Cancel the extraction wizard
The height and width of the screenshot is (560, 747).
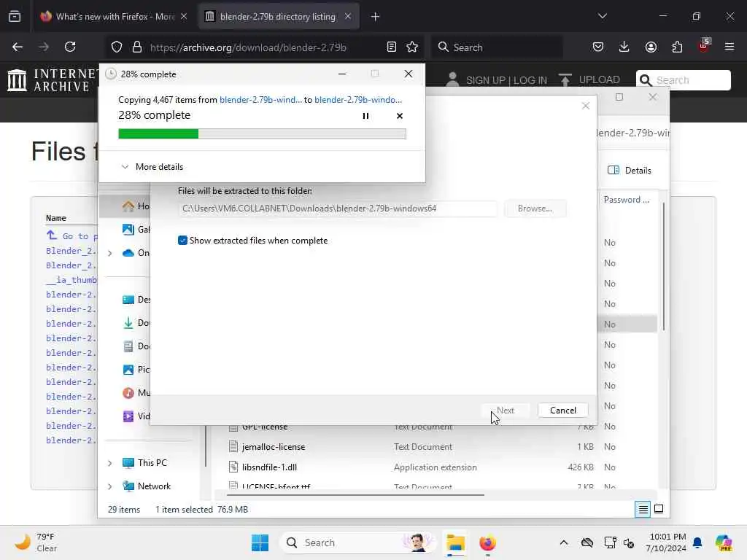click(x=562, y=411)
